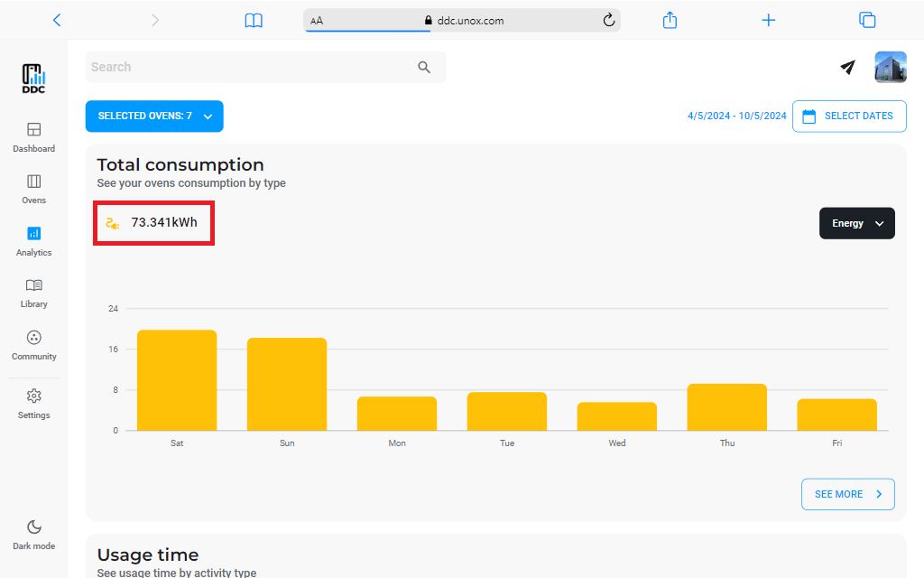Open Settings from the sidebar
The height and width of the screenshot is (578, 924).
(33, 403)
